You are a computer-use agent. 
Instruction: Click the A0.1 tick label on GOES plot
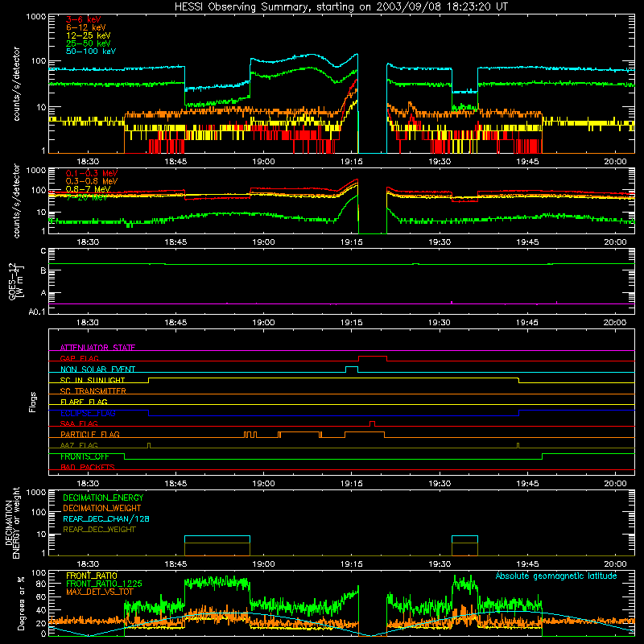[x=37, y=312]
